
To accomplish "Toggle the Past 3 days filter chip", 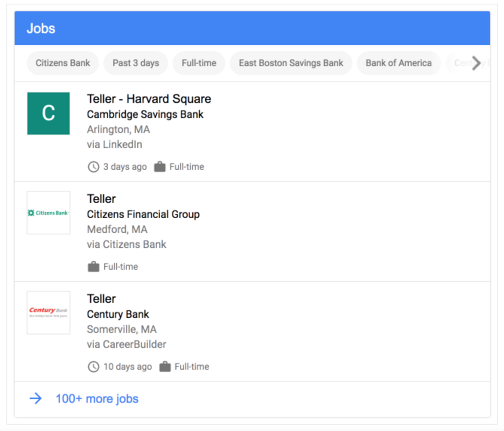I will 136,63.
